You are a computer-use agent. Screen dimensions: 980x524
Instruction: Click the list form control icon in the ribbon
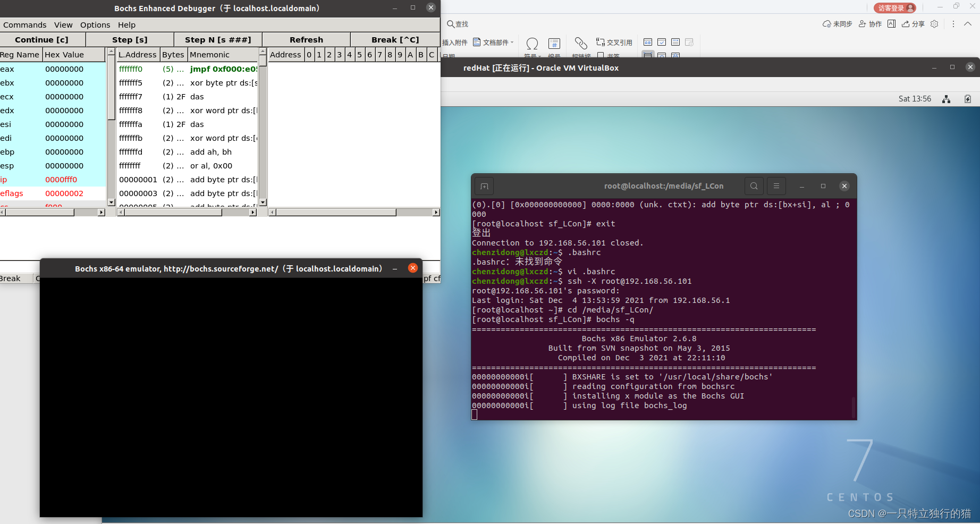(675, 42)
